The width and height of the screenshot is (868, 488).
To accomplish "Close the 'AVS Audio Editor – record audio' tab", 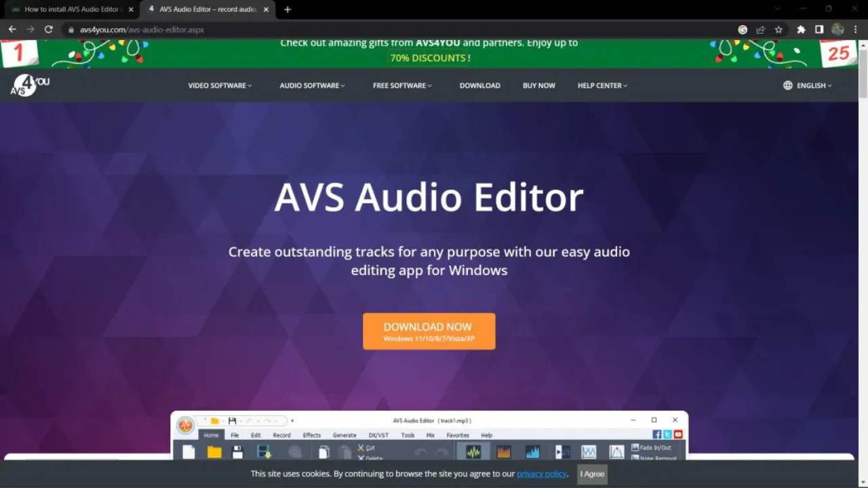I will [x=266, y=9].
